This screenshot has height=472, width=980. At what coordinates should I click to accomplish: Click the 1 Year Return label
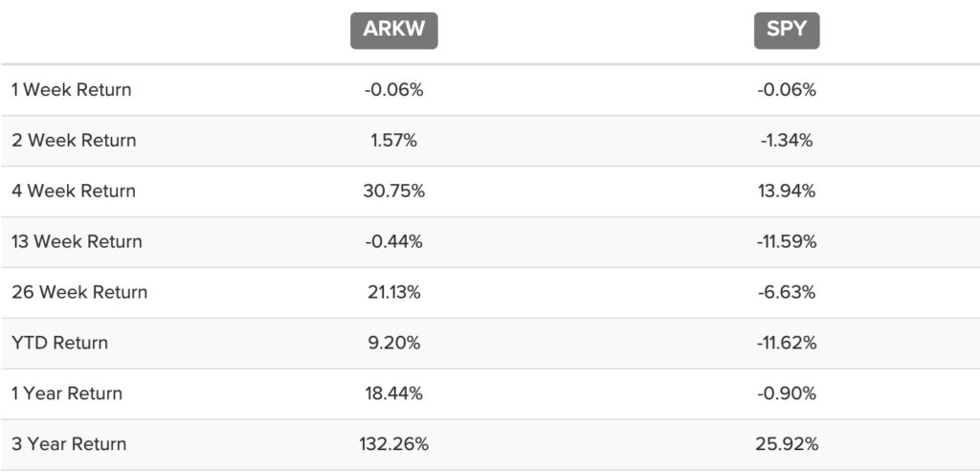[67, 393]
